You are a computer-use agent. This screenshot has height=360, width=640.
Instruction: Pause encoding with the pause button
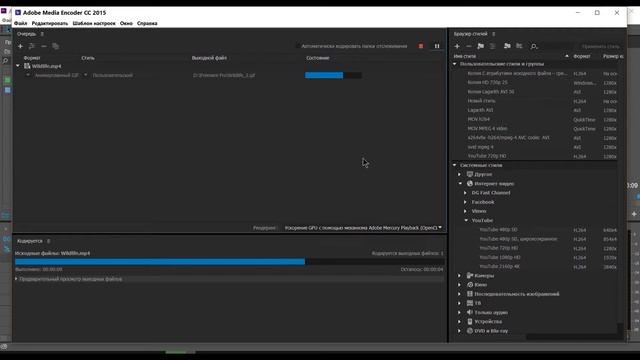437,46
